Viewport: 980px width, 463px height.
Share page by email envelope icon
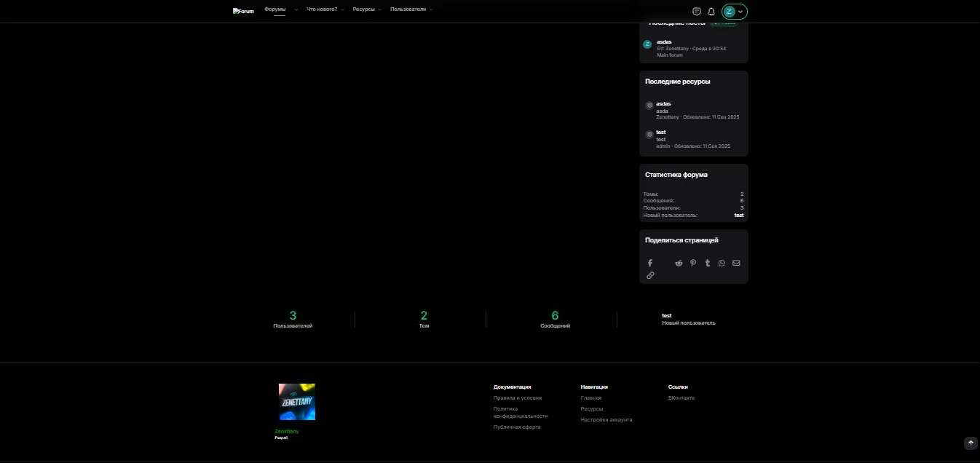736,263
